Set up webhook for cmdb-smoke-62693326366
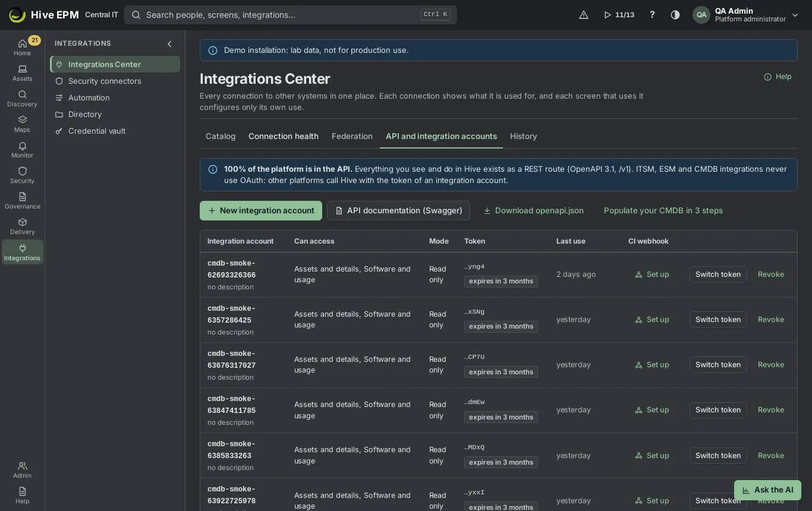Screen dimensions: 812x511 pos(652,275)
